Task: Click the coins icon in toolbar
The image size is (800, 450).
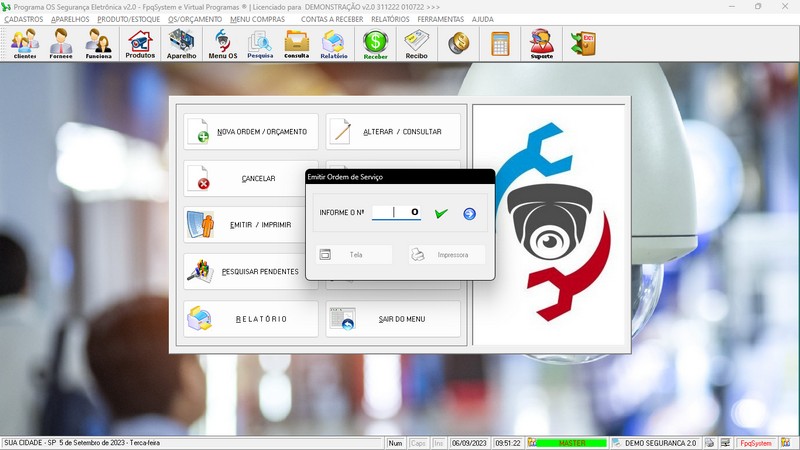Action: 459,43
